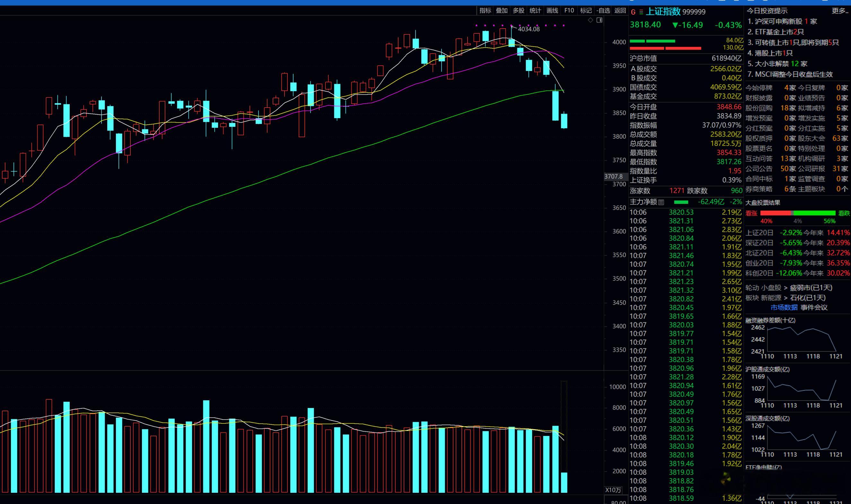Open the F10 company info
This screenshot has width=851, height=504.
(569, 11)
